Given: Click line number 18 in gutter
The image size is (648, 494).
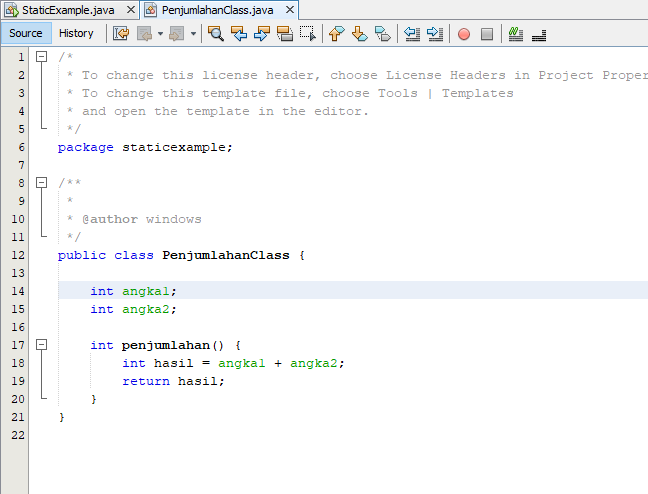Looking at the screenshot, I should pyautogui.click(x=18, y=363).
